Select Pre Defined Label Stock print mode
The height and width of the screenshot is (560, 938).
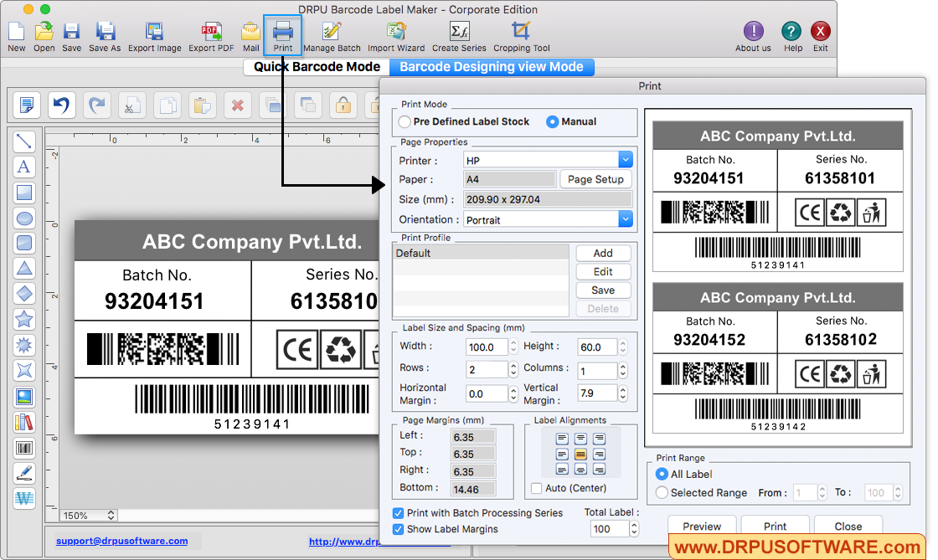click(x=405, y=121)
